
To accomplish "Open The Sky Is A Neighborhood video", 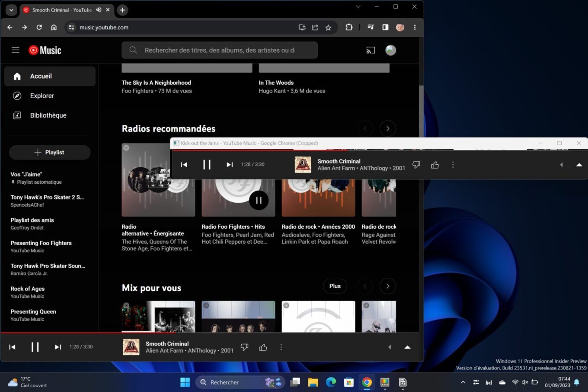I will pos(156,83).
